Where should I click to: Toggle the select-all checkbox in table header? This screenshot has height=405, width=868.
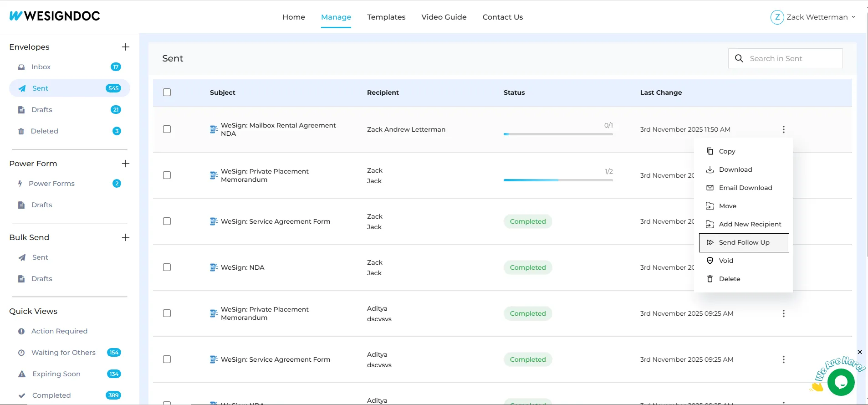[x=167, y=92]
